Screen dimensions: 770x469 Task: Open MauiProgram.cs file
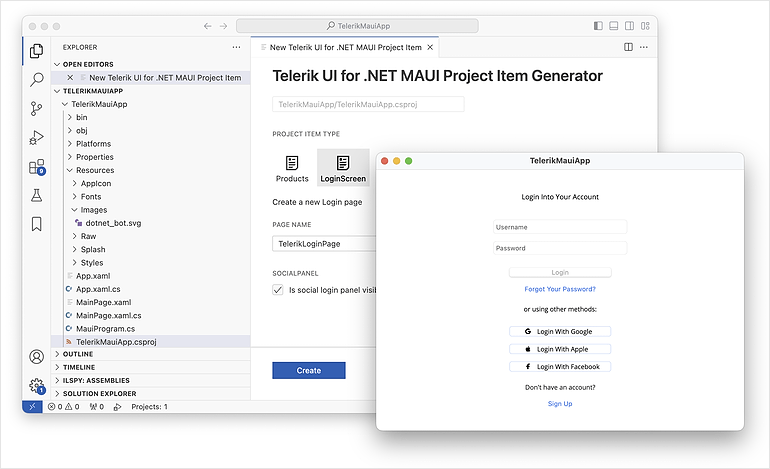(x=106, y=329)
